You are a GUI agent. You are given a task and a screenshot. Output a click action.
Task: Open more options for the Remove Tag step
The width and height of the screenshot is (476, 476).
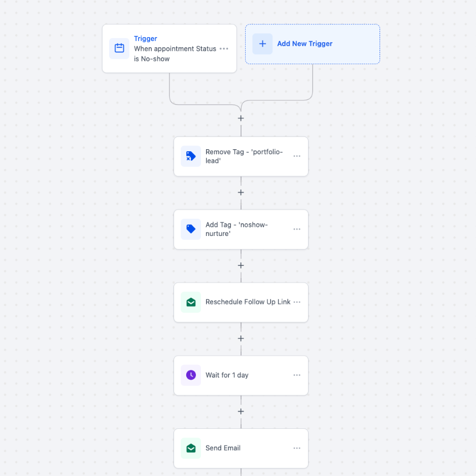(297, 156)
